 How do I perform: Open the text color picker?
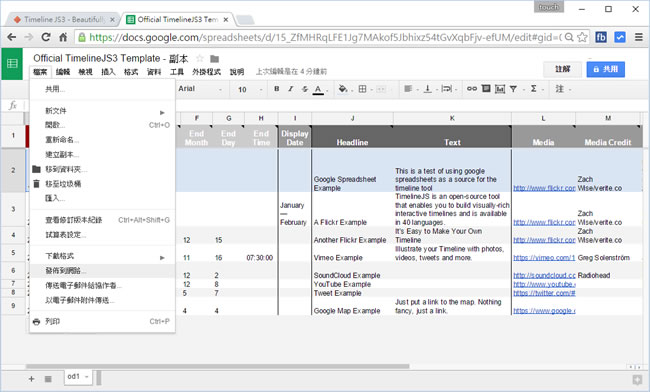coord(318,89)
